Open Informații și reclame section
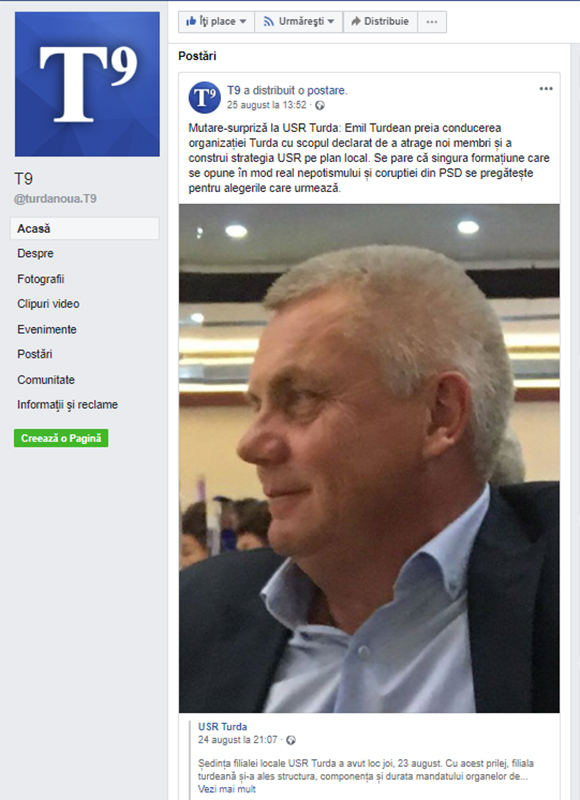 [67, 405]
